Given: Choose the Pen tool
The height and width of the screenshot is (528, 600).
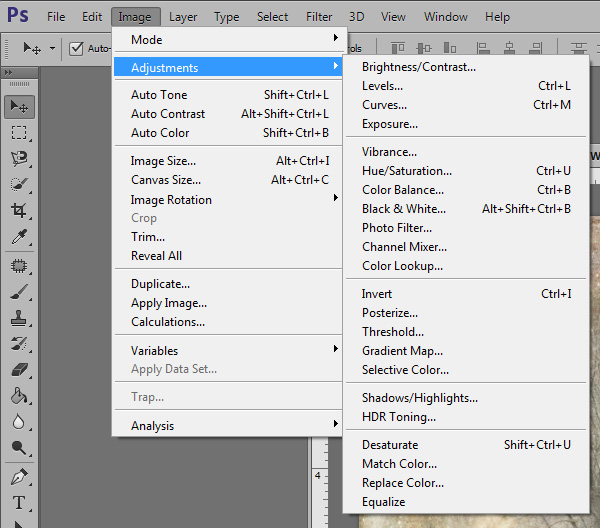Looking at the screenshot, I should pyautogui.click(x=18, y=476).
